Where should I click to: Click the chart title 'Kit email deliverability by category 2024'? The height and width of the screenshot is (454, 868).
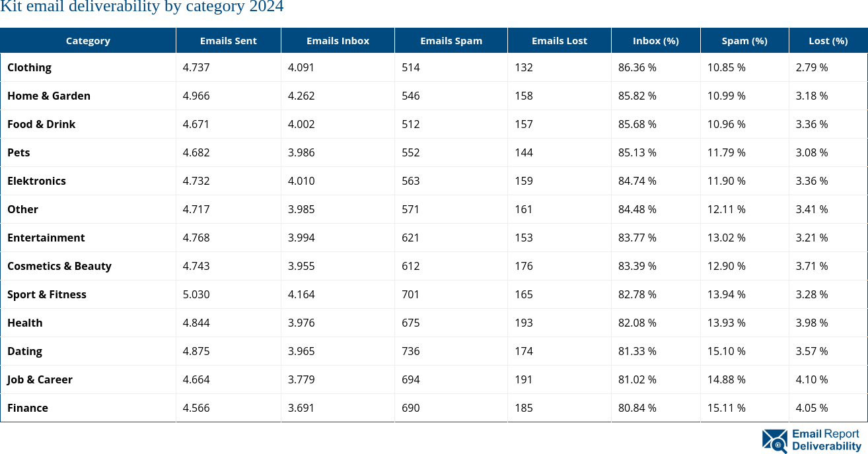[x=142, y=7]
